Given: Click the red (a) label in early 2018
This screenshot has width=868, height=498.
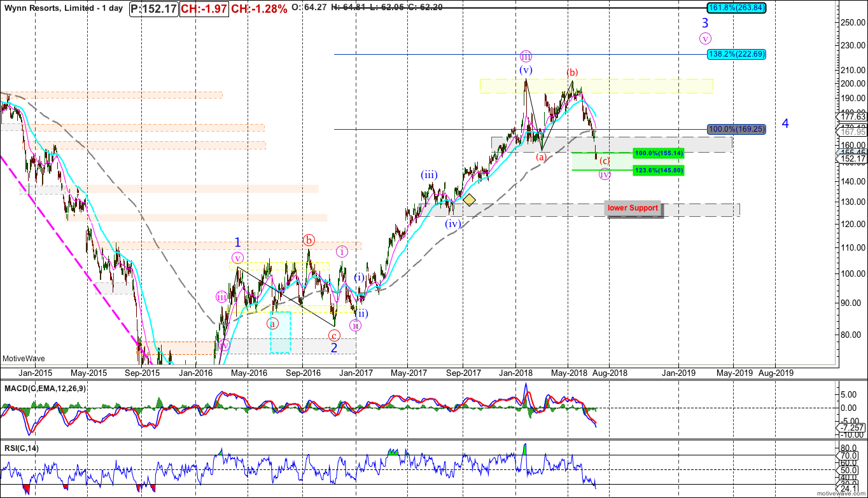Looking at the screenshot, I should tap(542, 156).
